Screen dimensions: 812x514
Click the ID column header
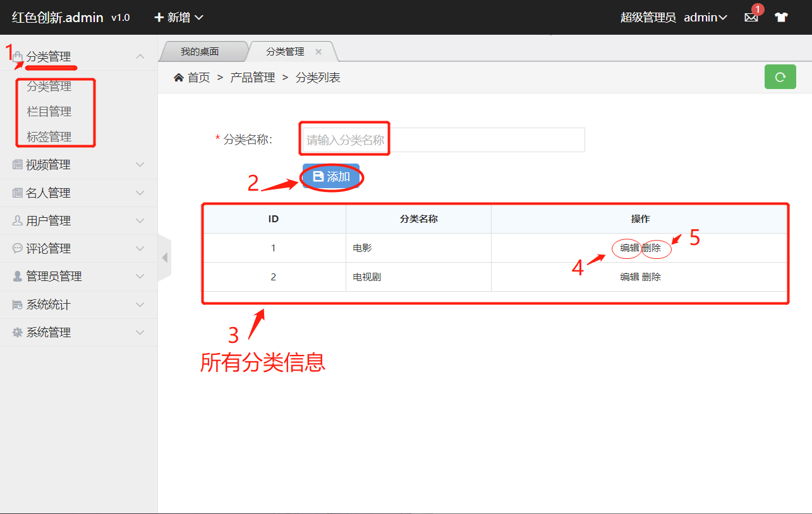click(x=274, y=219)
